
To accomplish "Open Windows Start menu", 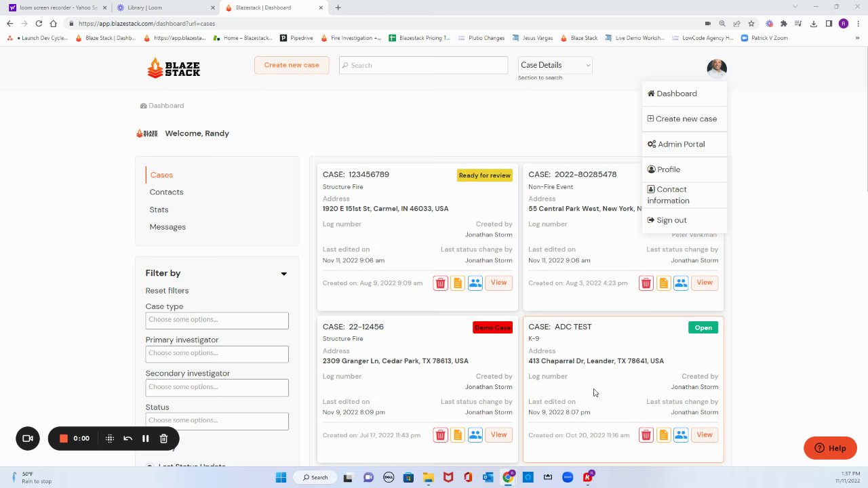I will [281, 477].
